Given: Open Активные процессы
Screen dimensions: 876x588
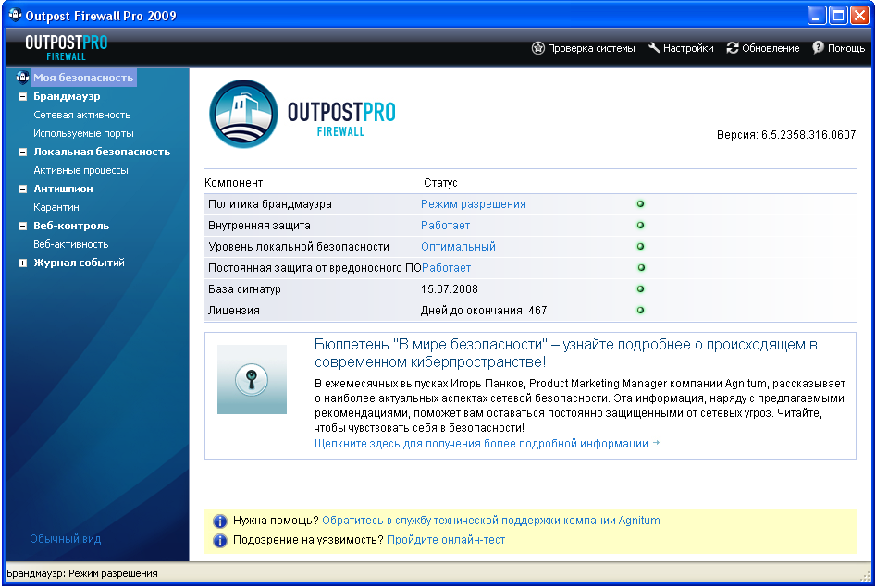Looking at the screenshot, I should [x=81, y=170].
